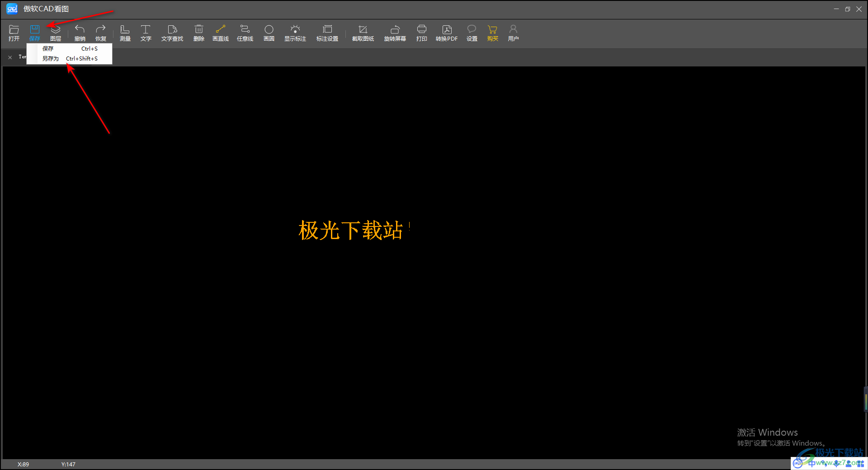Click 转换PDF to convert the drawing
The width and height of the screenshot is (868, 470).
447,33
